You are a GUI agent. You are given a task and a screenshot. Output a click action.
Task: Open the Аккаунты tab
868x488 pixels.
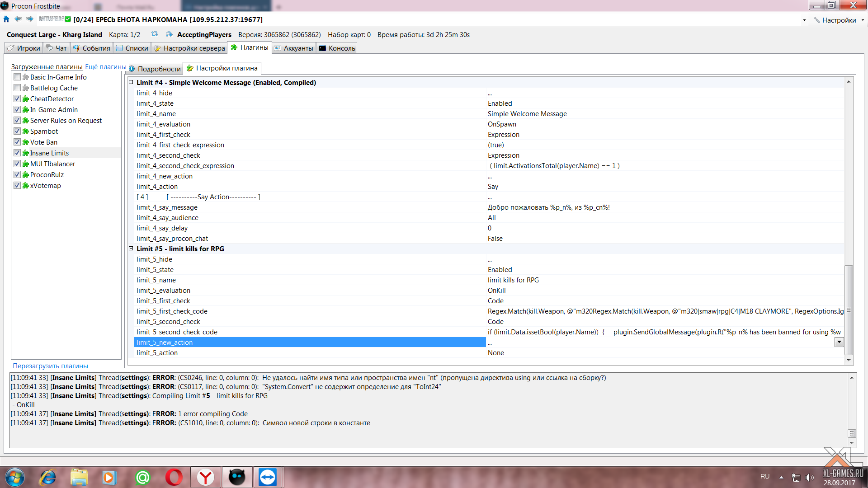click(x=293, y=48)
